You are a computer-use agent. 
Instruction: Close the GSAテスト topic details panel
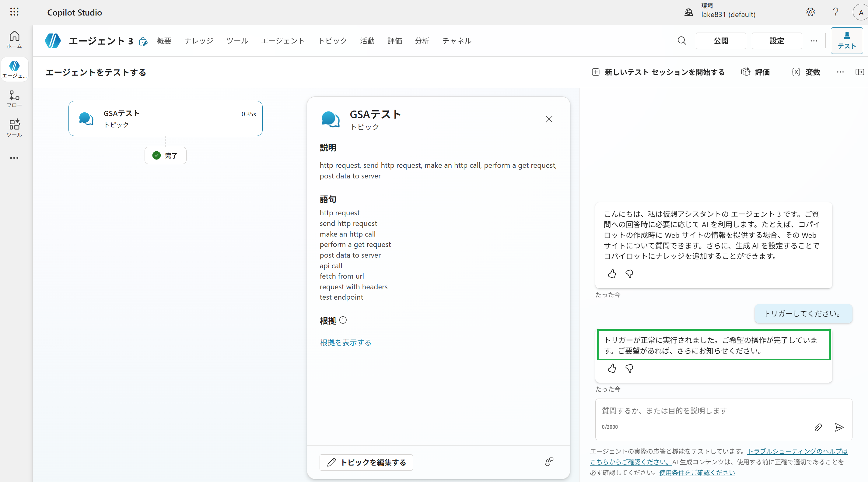(549, 119)
